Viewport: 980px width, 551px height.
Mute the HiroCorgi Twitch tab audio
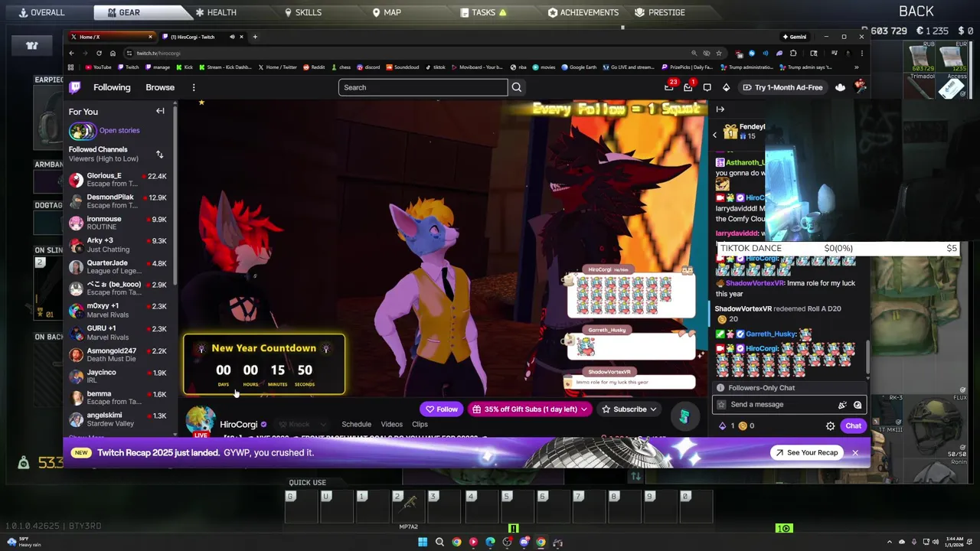(x=232, y=37)
